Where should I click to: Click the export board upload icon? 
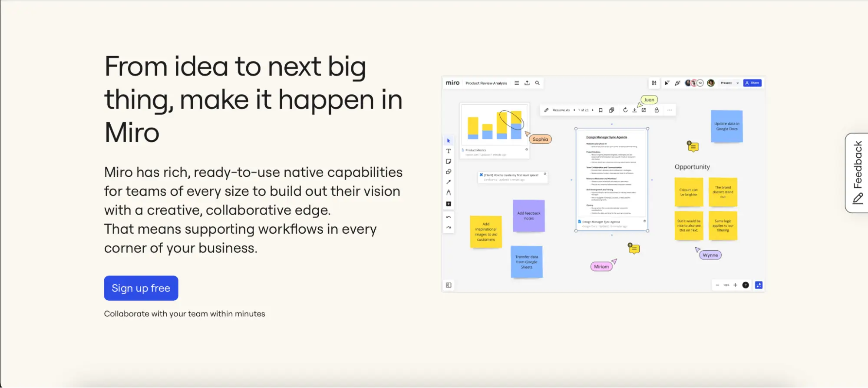click(x=527, y=83)
